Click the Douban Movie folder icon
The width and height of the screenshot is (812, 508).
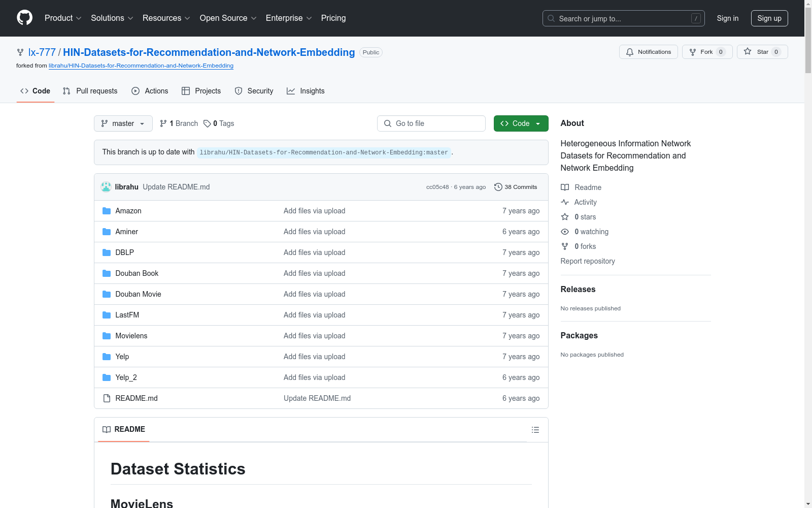[107, 294]
